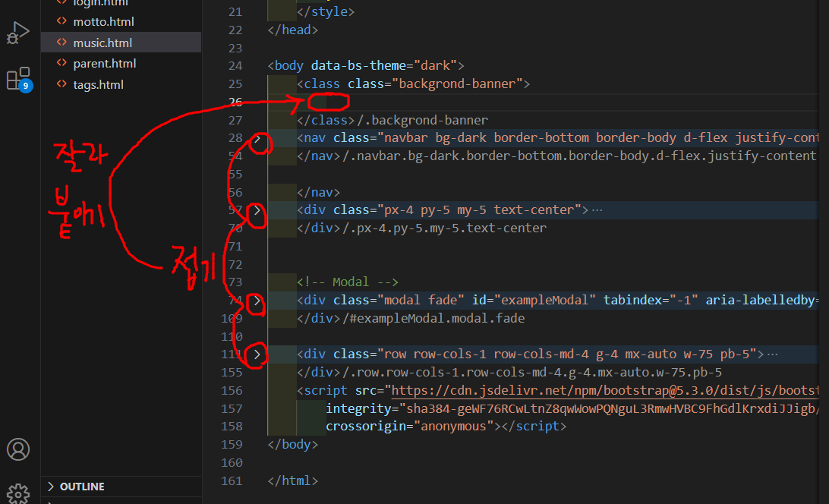Expand collapsed ellipsis after text-center div

point(597,210)
